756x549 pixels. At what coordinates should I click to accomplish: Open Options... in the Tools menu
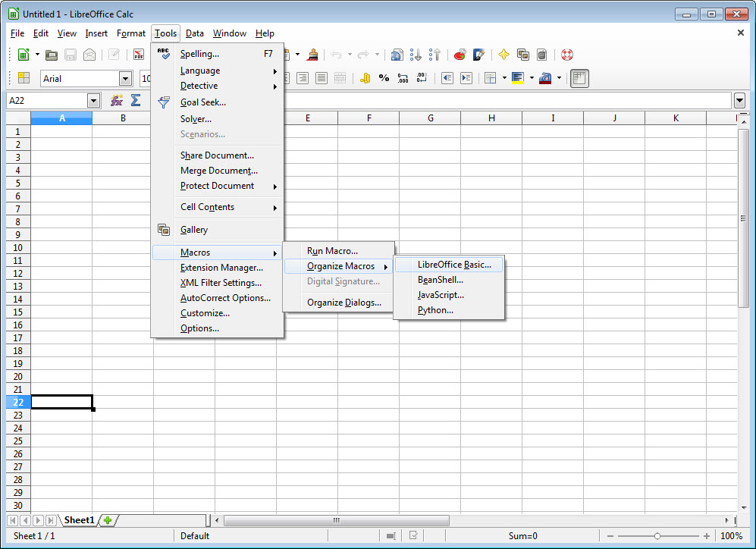tap(217, 328)
